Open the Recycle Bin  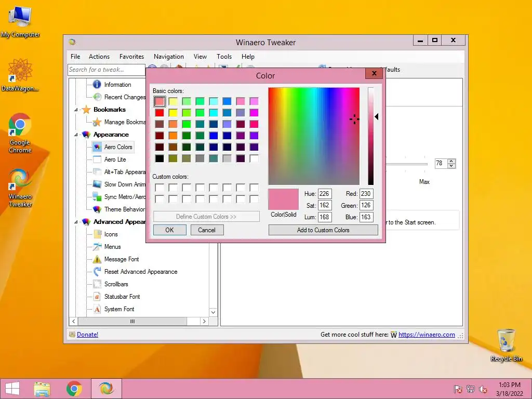coord(506,345)
